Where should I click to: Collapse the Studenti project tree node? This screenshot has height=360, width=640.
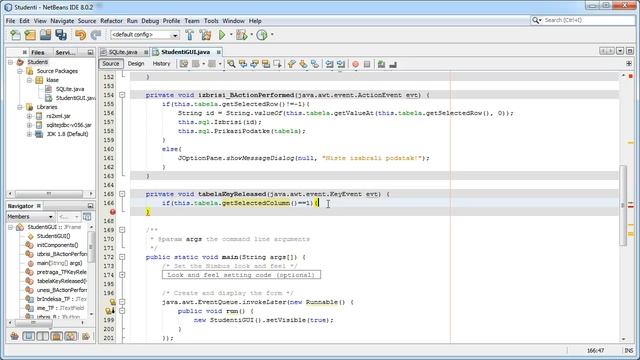point(11,62)
